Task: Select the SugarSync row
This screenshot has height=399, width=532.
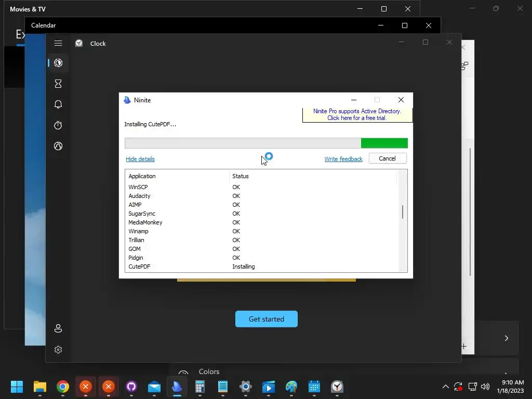Action: 261,214
